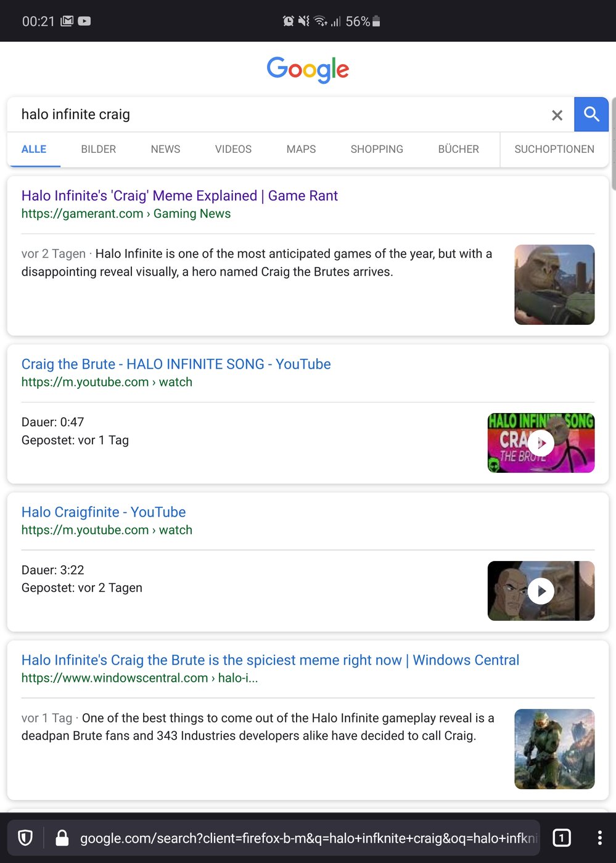
Task: Clear the search query with the X icon
Action: [557, 115]
